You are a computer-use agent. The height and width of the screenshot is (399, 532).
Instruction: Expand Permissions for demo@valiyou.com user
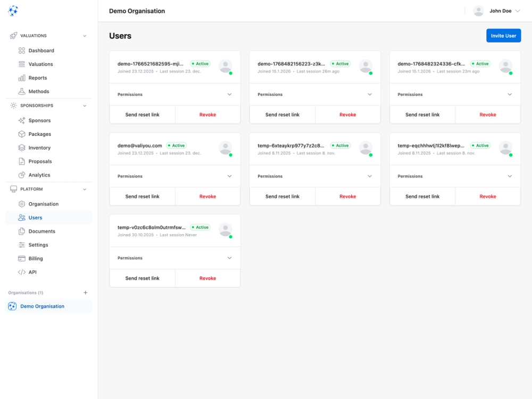[174, 176]
